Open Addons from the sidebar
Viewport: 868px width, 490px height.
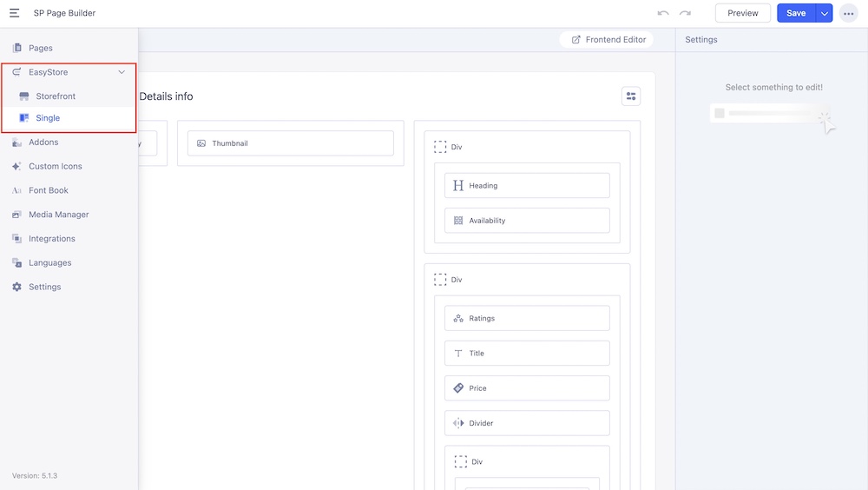click(x=43, y=142)
